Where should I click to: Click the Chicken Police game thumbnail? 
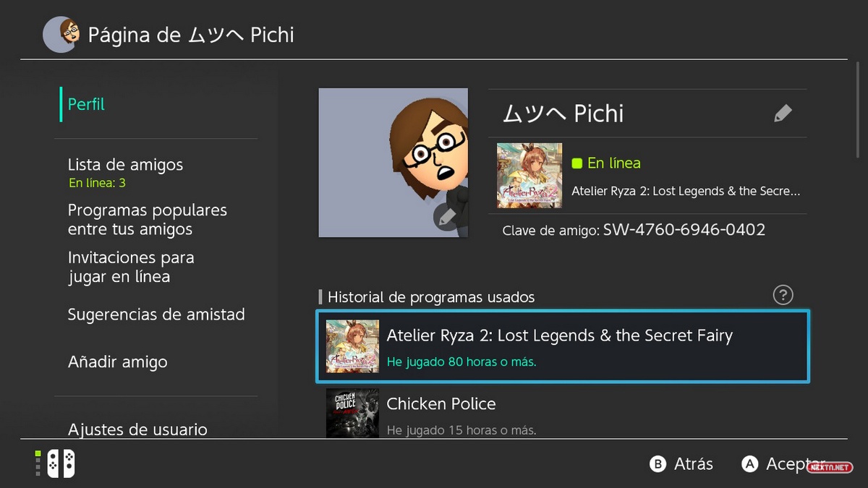tap(352, 414)
